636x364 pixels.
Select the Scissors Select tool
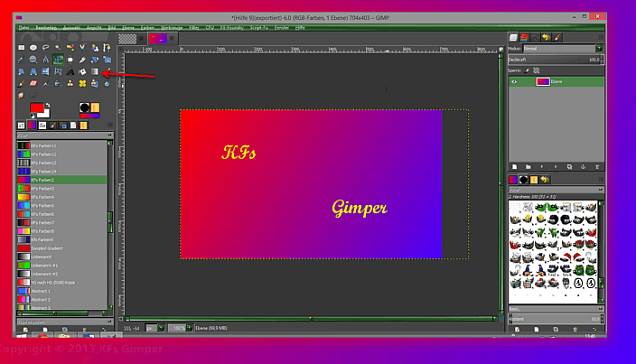82,48
